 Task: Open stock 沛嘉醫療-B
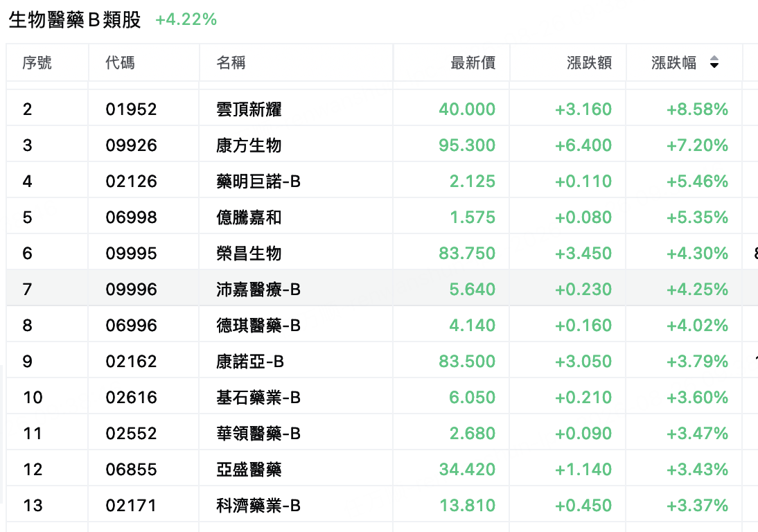click(x=258, y=289)
